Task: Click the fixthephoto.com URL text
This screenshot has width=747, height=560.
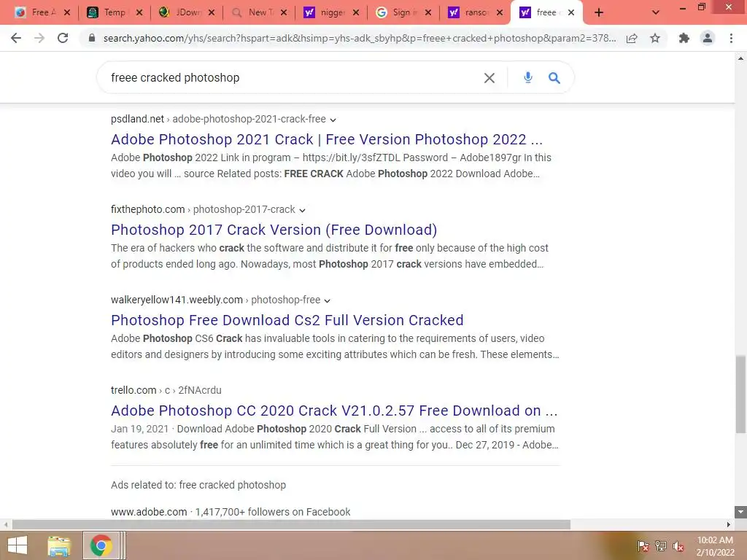Action: 147,209
